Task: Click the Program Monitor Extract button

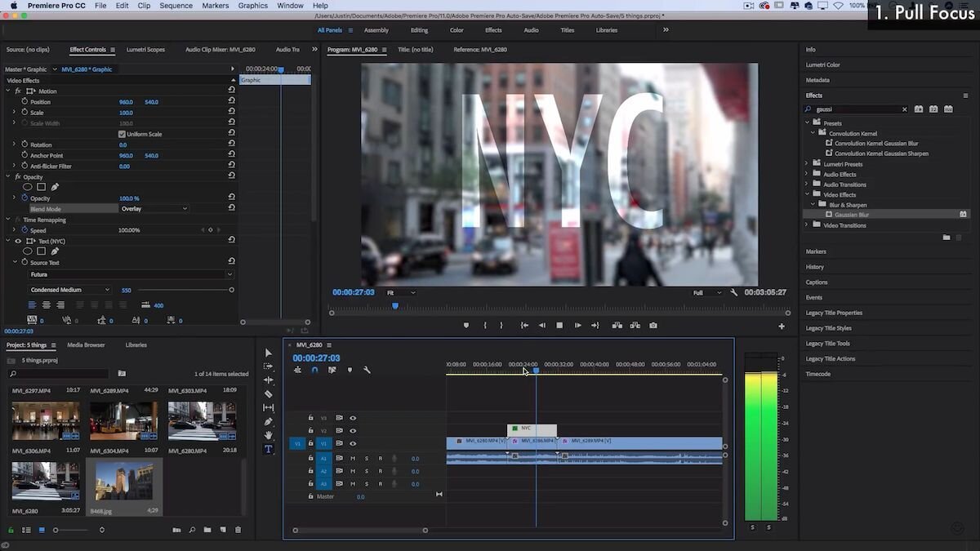Action: 635,325
